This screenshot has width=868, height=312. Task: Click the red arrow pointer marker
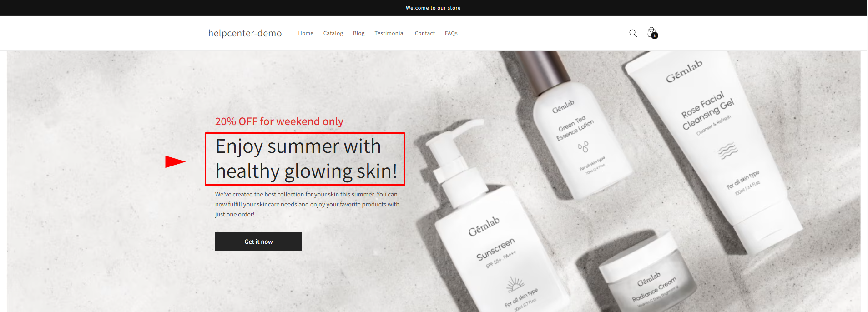pos(175,161)
